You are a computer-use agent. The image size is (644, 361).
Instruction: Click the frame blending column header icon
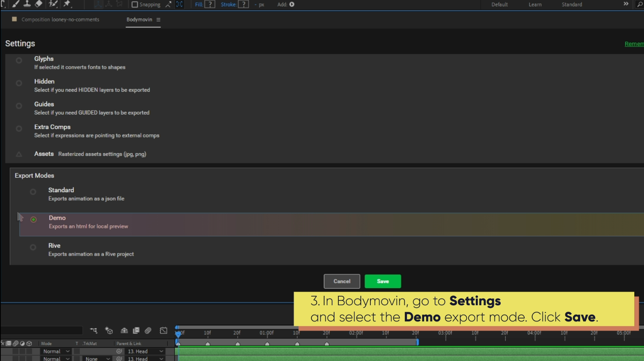[9, 343]
